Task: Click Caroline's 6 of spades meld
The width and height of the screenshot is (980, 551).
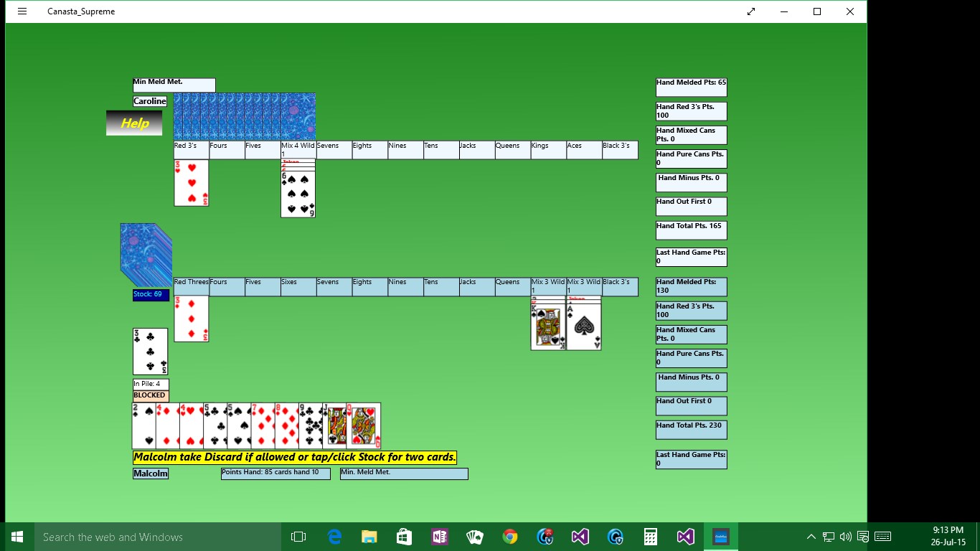Action: (x=298, y=194)
